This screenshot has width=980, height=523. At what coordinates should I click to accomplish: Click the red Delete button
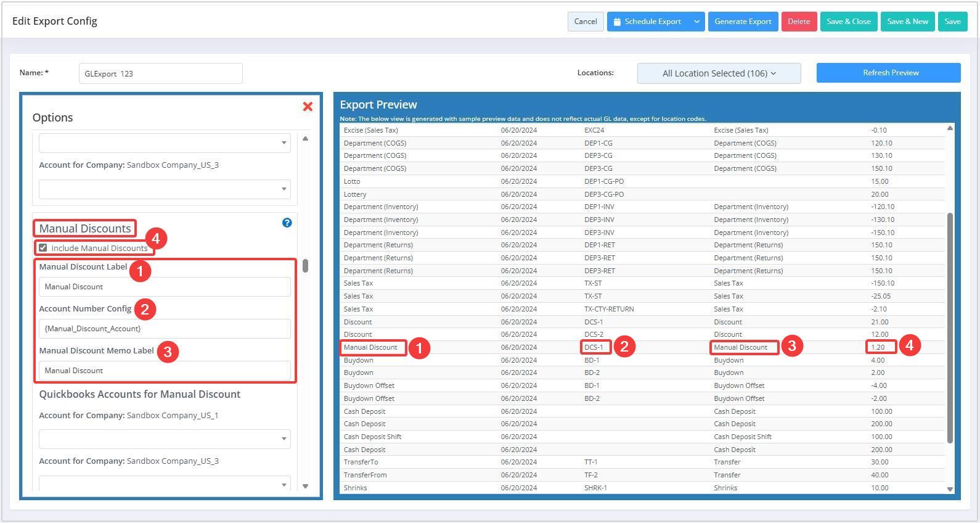tap(799, 22)
